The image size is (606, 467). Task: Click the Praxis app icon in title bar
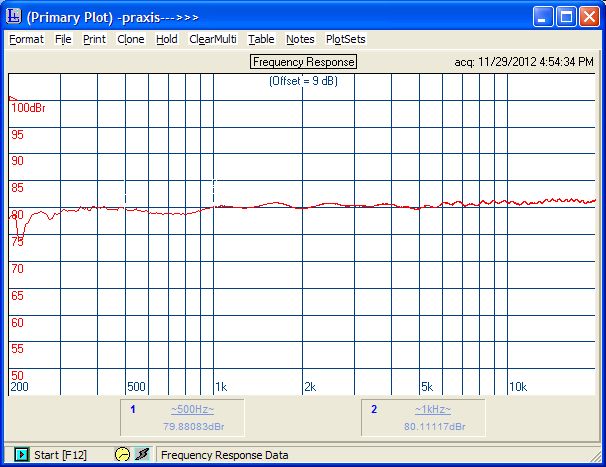(14, 16)
